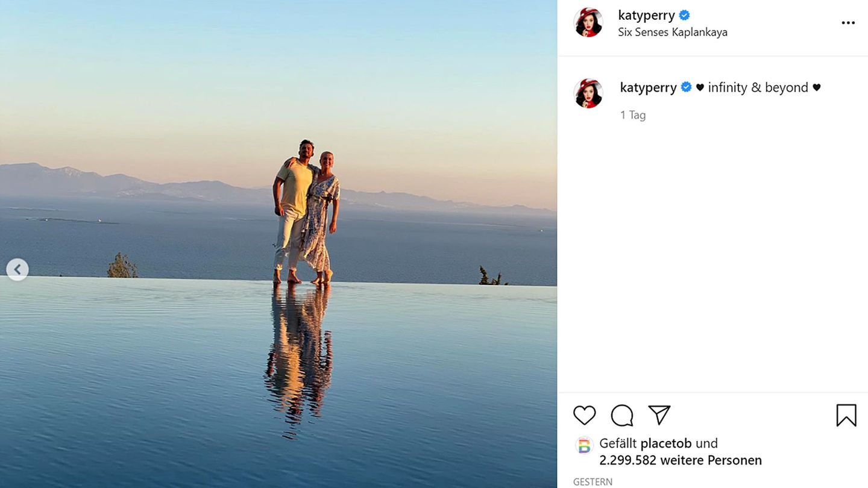Image resolution: width=868 pixels, height=488 pixels.
Task: Open placetob small rainbow profile icon
Action: pyautogui.click(x=583, y=445)
